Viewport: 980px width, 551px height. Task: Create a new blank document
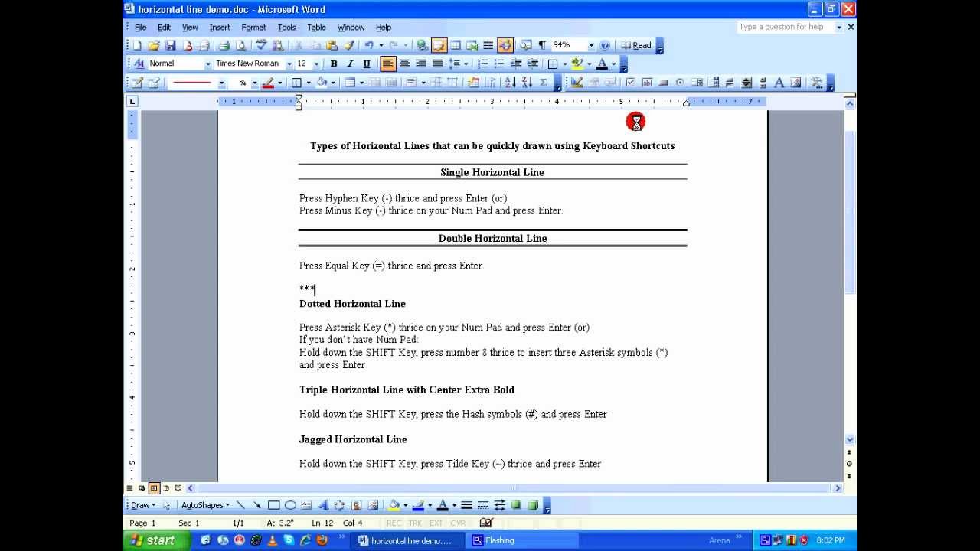[137, 45]
